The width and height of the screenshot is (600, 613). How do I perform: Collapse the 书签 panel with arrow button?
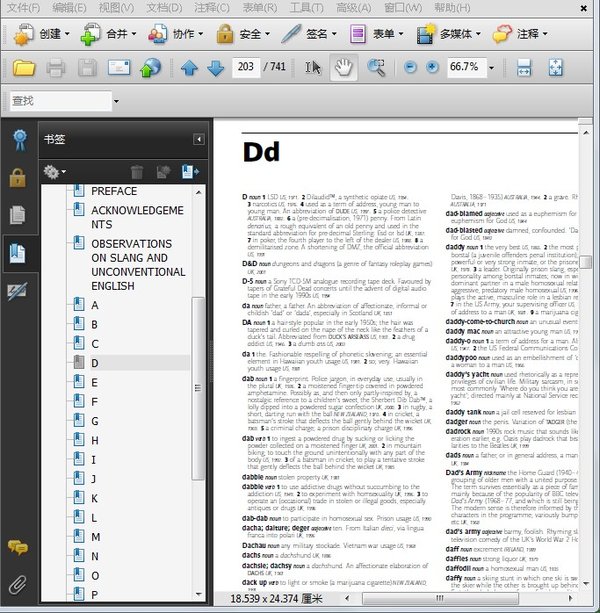(x=199, y=139)
